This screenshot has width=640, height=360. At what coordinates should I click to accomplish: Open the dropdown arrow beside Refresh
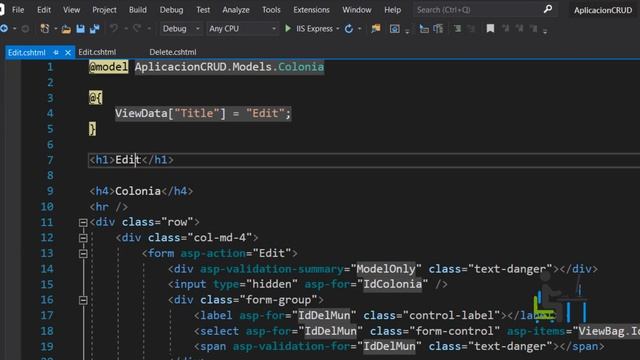pyautogui.click(x=359, y=29)
